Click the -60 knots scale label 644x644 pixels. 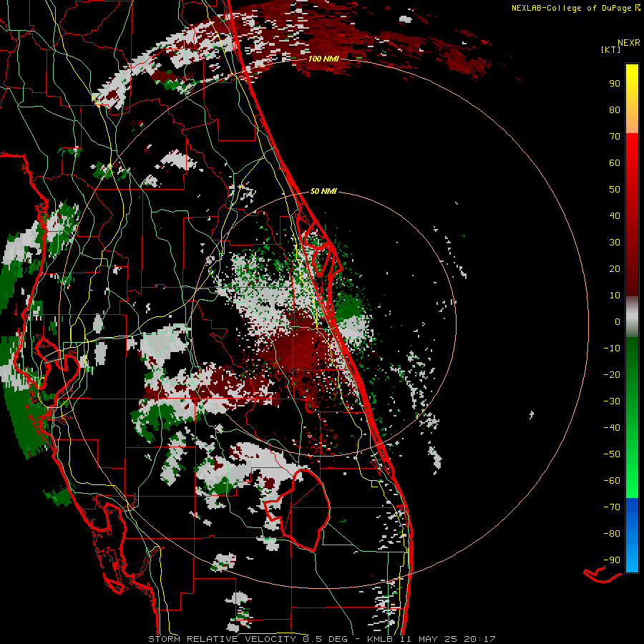click(x=612, y=481)
